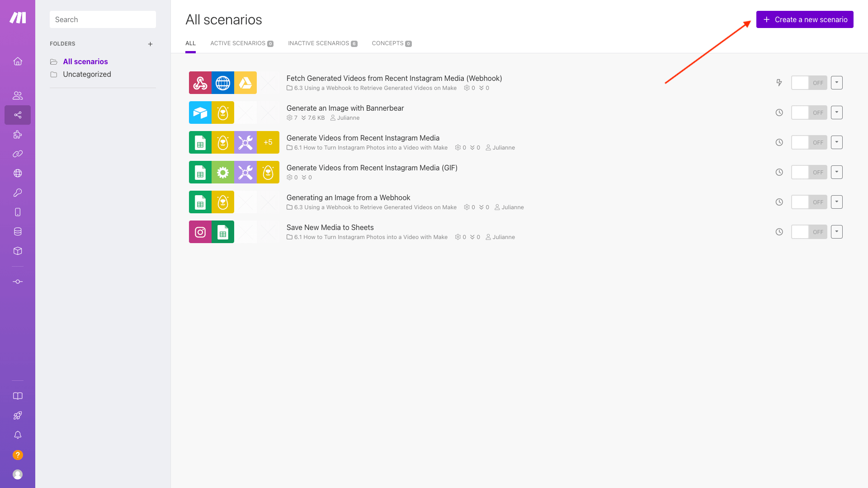Screen dimensions: 868x488
Task: Select the Scenarios share icon
Action: point(18,115)
